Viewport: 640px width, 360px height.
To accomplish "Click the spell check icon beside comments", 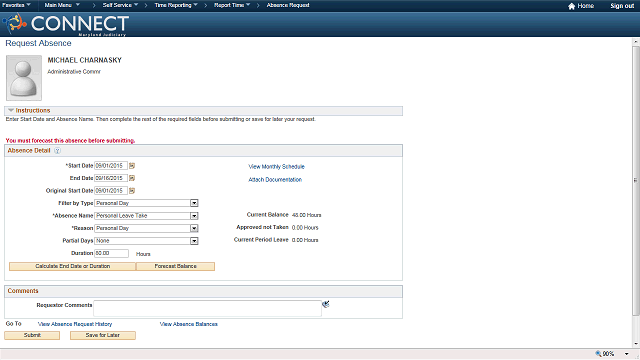I will [x=326, y=304].
